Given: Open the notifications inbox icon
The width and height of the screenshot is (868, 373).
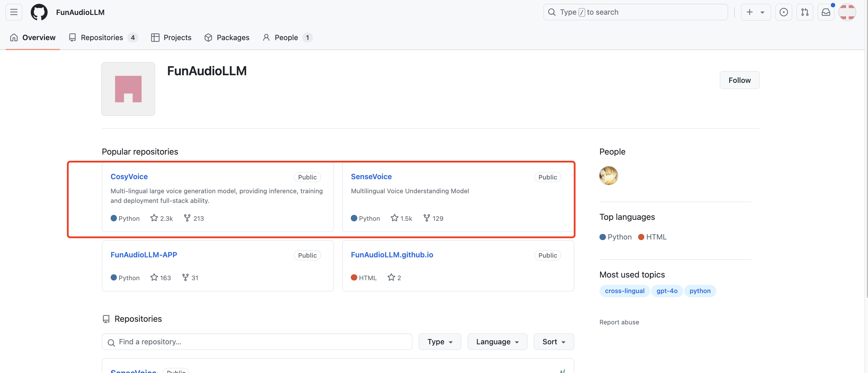Looking at the screenshot, I should coord(826,12).
